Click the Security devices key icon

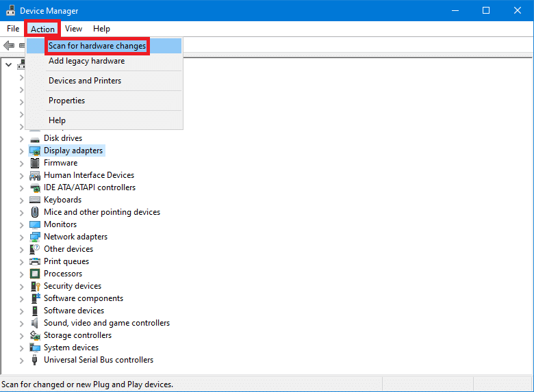[x=35, y=286]
